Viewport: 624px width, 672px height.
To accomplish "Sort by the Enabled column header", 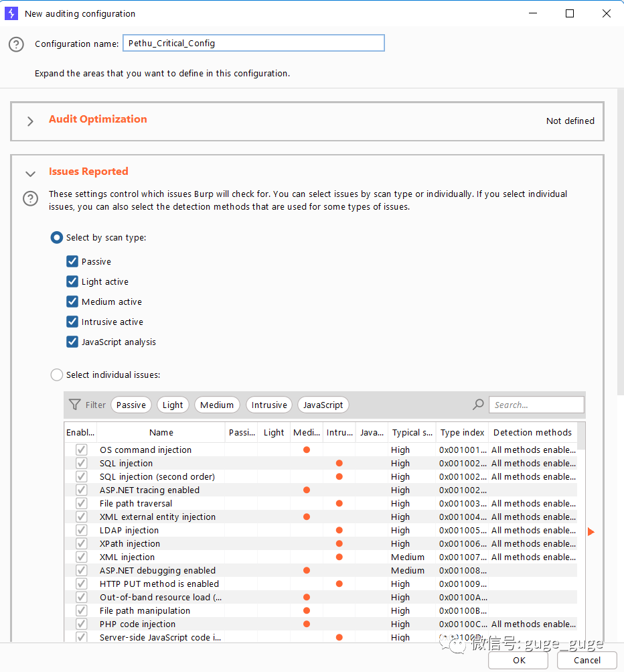I will tap(80, 432).
